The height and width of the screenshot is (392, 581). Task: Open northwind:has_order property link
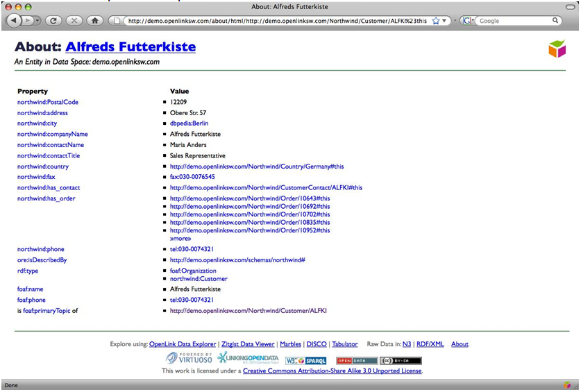[46, 198]
